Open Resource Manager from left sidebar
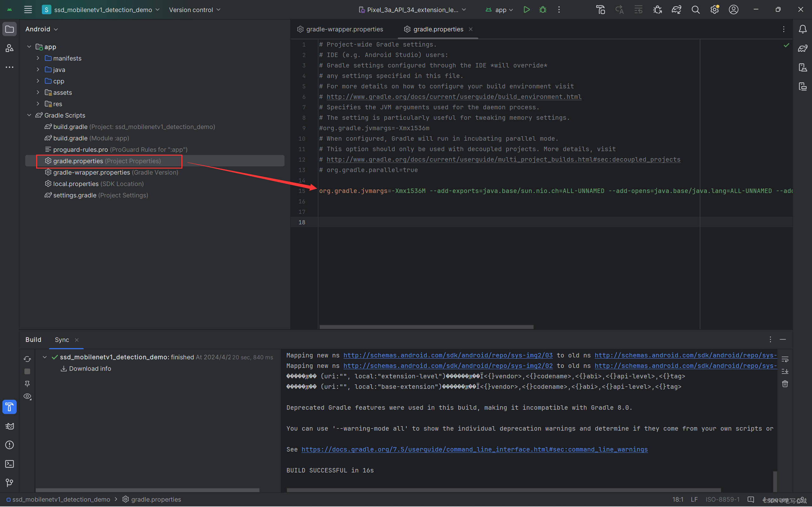Image resolution: width=812 pixels, height=507 pixels. [10, 48]
